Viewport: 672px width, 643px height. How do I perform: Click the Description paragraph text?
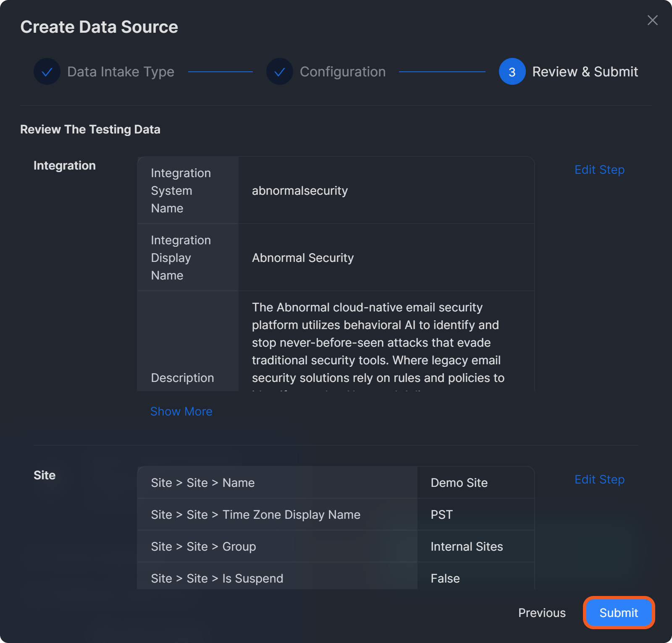tap(378, 342)
